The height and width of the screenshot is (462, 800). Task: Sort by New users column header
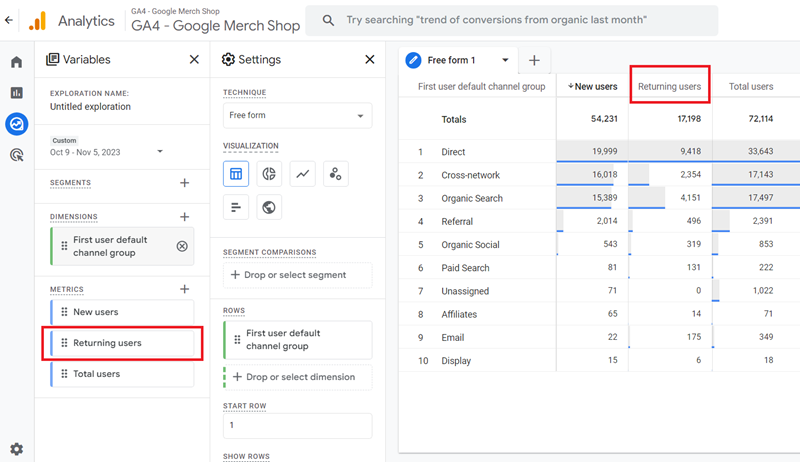592,87
